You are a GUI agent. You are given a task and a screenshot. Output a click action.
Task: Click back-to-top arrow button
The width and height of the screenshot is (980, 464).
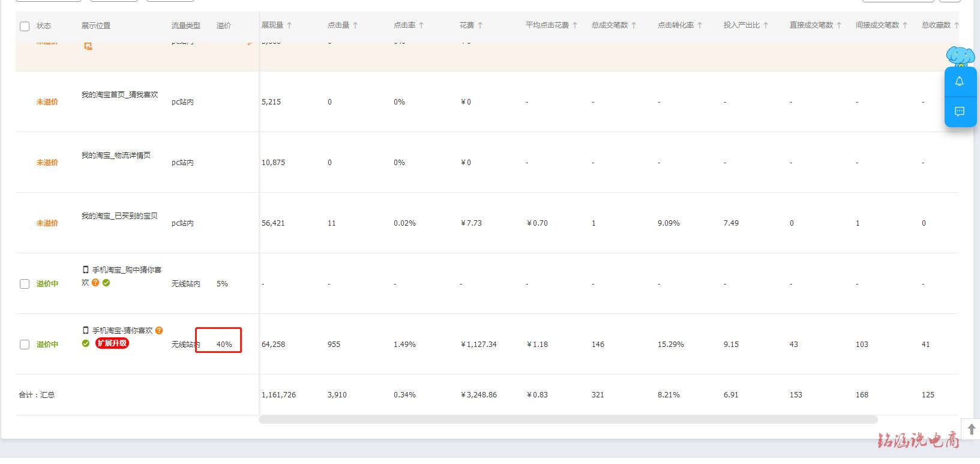972,429
